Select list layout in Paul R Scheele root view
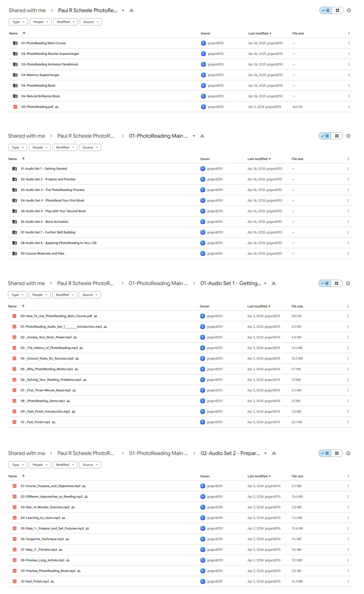The width and height of the screenshot is (364, 594). pyautogui.click(x=326, y=10)
